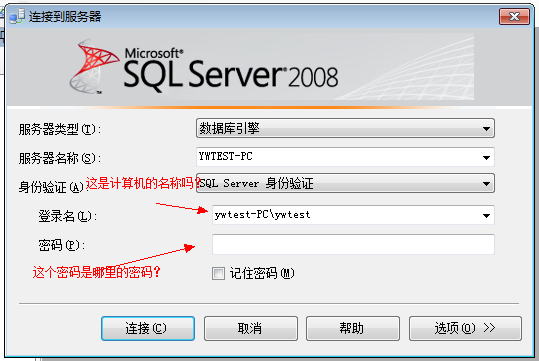Toggle the 记住密码 checkbox
539x361 pixels.
click(218, 274)
